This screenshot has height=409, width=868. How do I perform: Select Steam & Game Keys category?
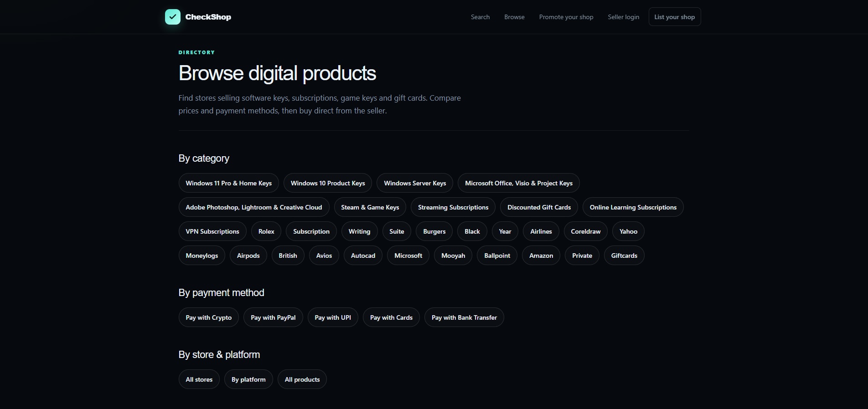[x=370, y=207]
